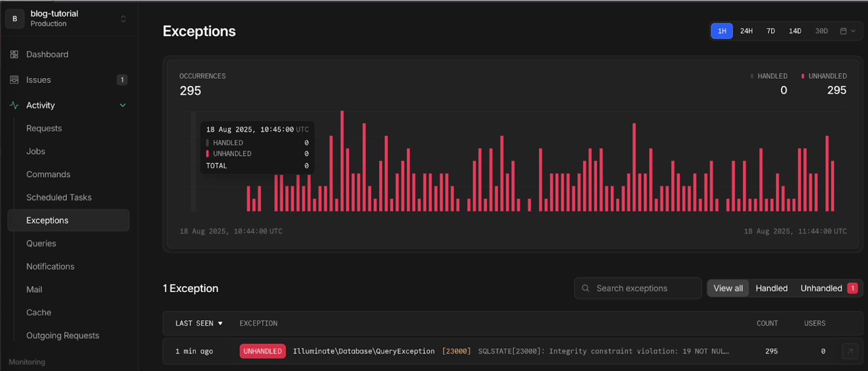This screenshot has height=371, width=868.
Task: Select the 14D time range
Action: click(795, 31)
